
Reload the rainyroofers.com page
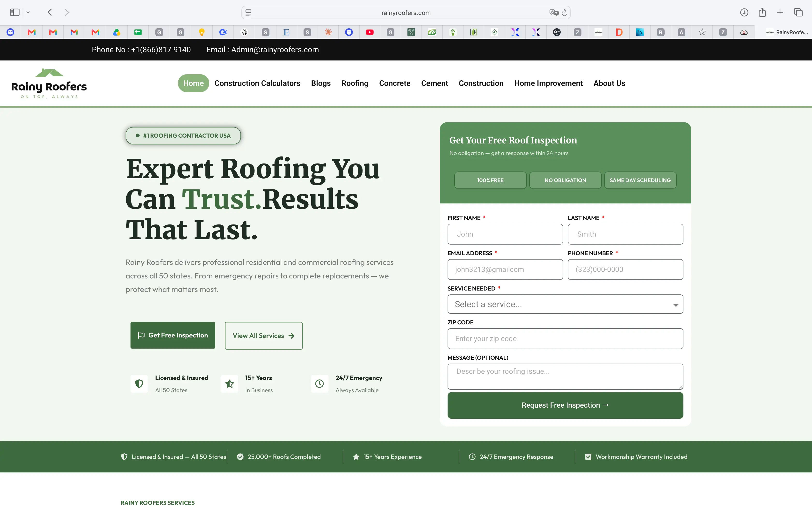(x=565, y=13)
